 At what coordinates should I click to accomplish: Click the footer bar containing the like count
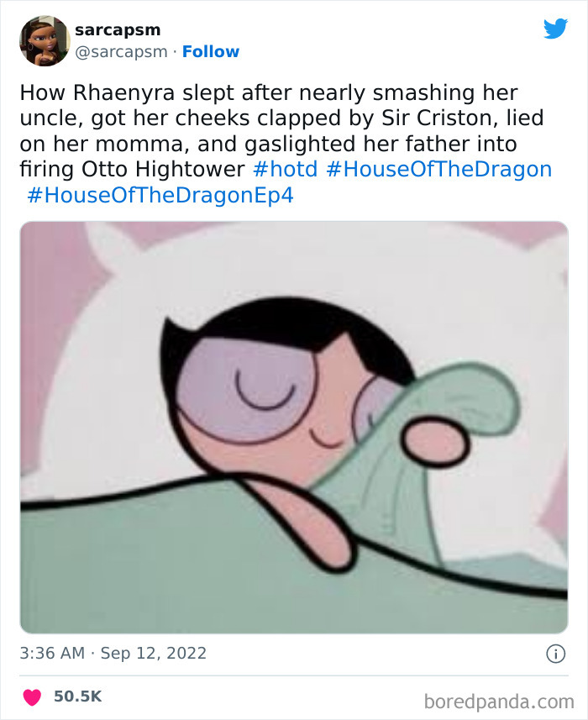tap(294, 696)
